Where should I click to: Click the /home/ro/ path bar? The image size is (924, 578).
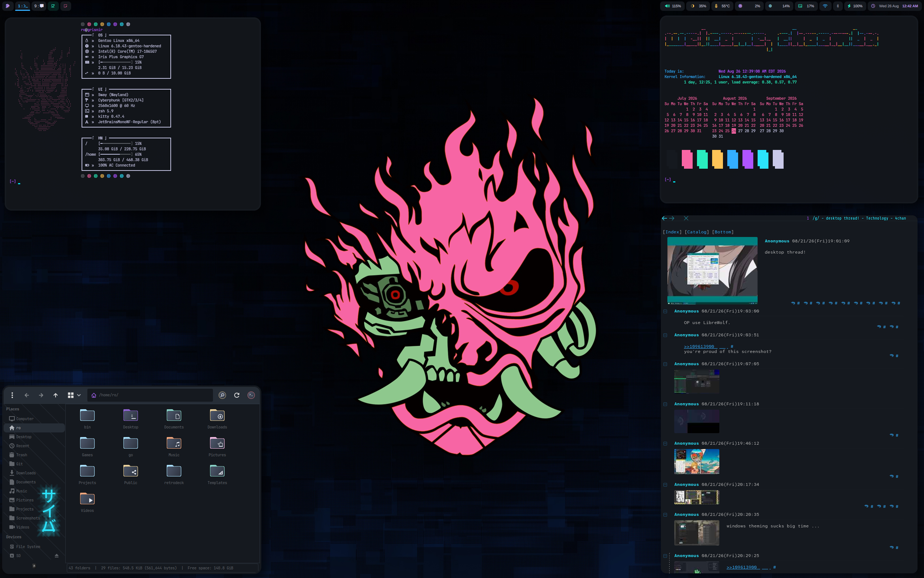[150, 395]
